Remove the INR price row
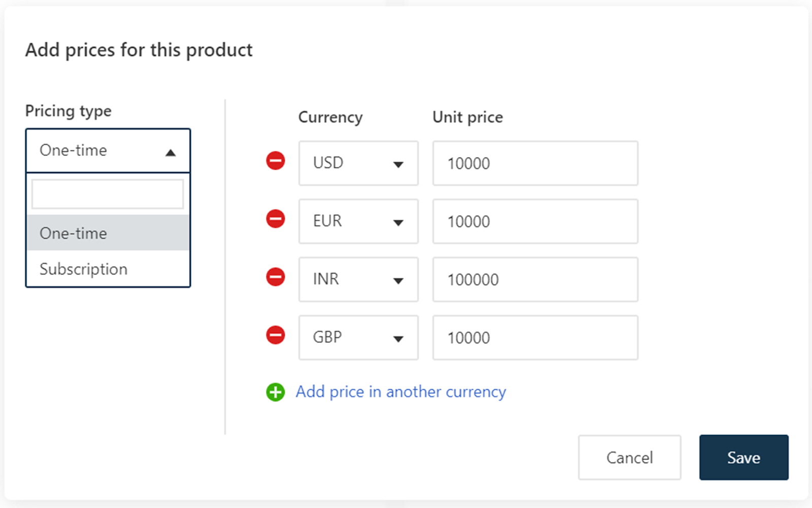The width and height of the screenshot is (812, 508). click(276, 277)
